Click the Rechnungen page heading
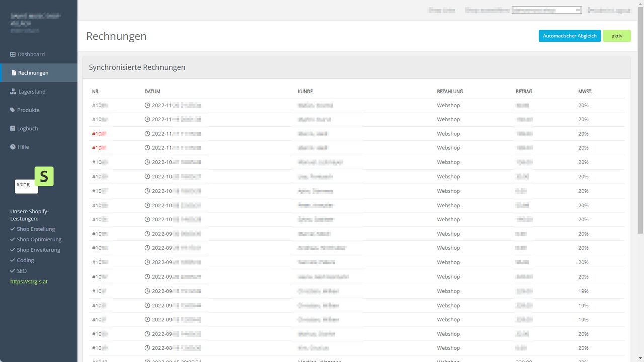Viewport: 644px width, 362px height. click(x=116, y=36)
